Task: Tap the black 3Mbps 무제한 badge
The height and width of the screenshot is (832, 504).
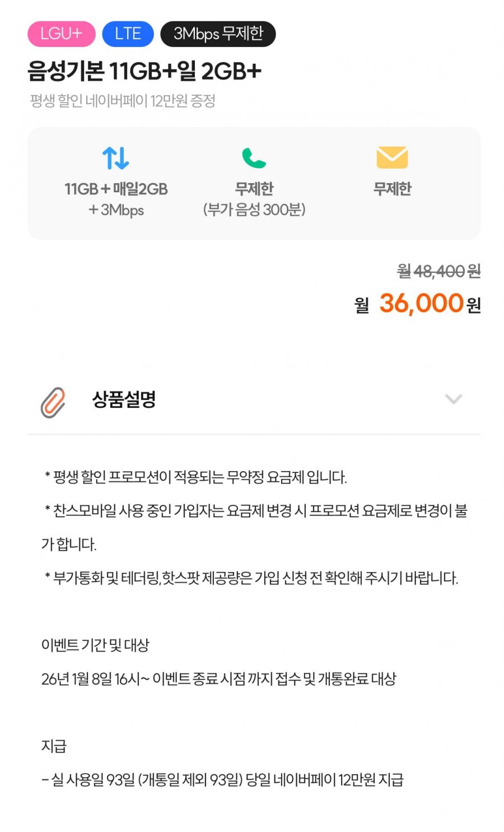Action: tap(218, 34)
